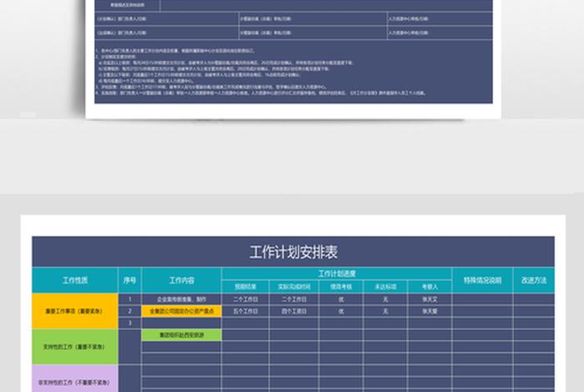Click the empty 工作内容 cell in row 3
The width and height of the screenshot is (584, 392).
coord(181,323)
